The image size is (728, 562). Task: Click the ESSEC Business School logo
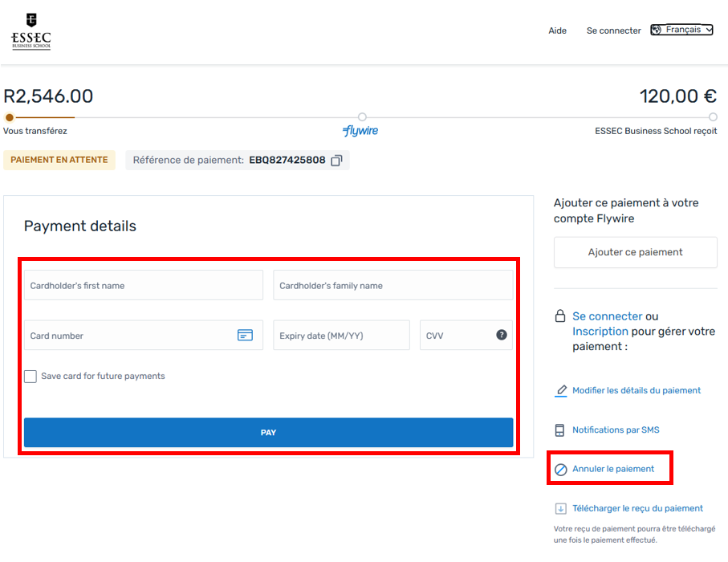[x=31, y=31]
